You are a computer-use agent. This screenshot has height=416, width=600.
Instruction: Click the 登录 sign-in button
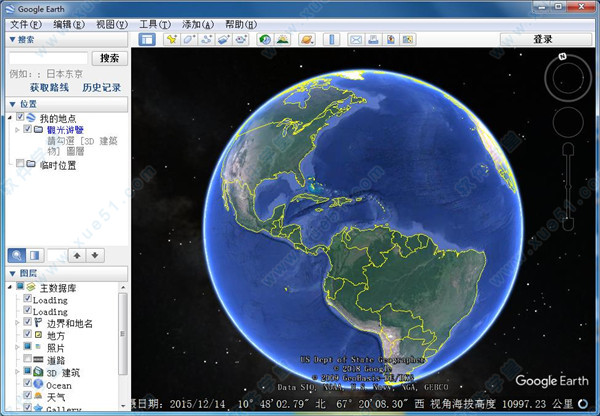pos(543,39)
